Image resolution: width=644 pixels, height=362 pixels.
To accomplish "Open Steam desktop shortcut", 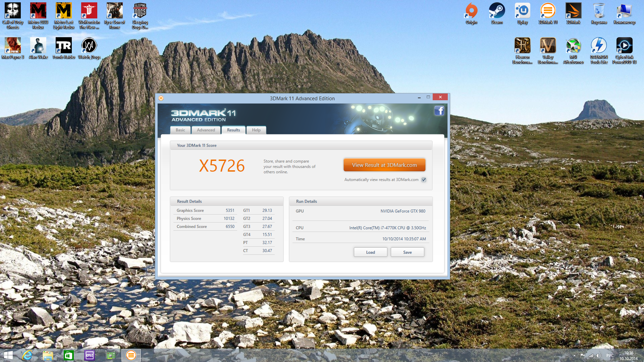I will [x=497, y=11].
